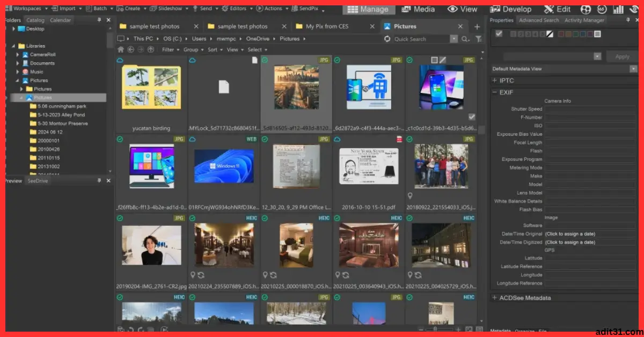Open Media mode
The height and width of the screenshot is (337, 644).
point(418,9)
